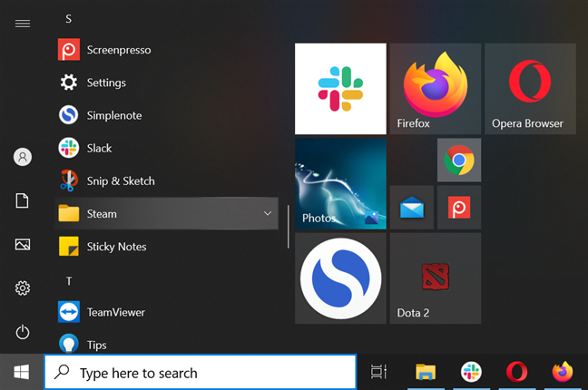588x390 pixels.
Task: Open the Photos live tile
Action: click(340, 183)
